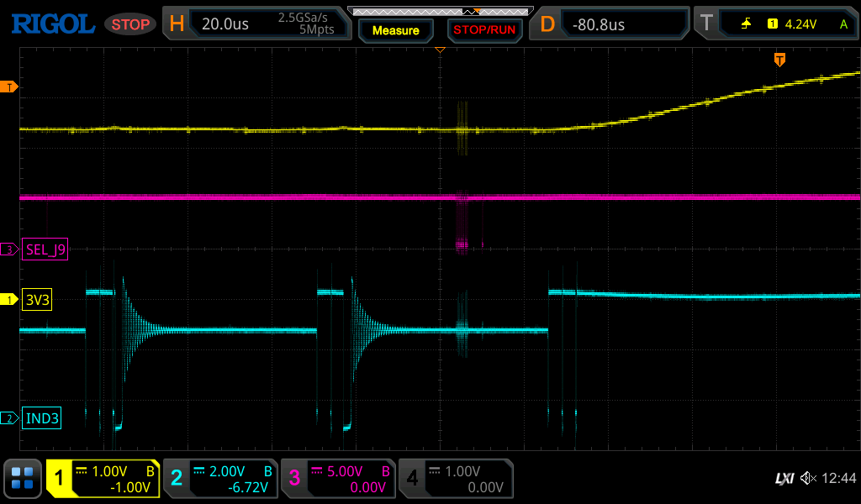
Task: Open horizontal timebase 20.0us settings
Action: (256, 24)
